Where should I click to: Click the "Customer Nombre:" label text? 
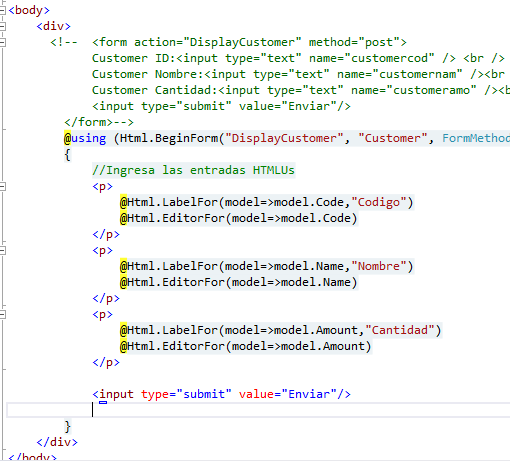click(148, 74)
